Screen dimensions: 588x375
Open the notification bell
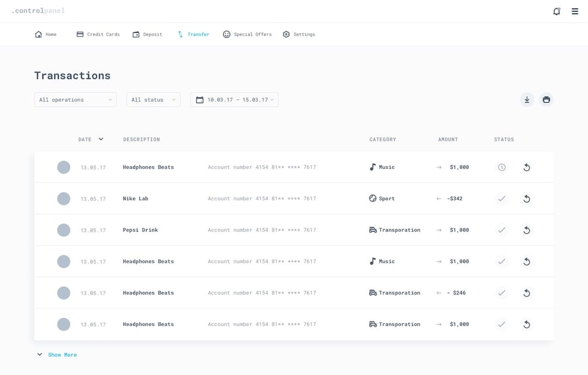point(556,11)
